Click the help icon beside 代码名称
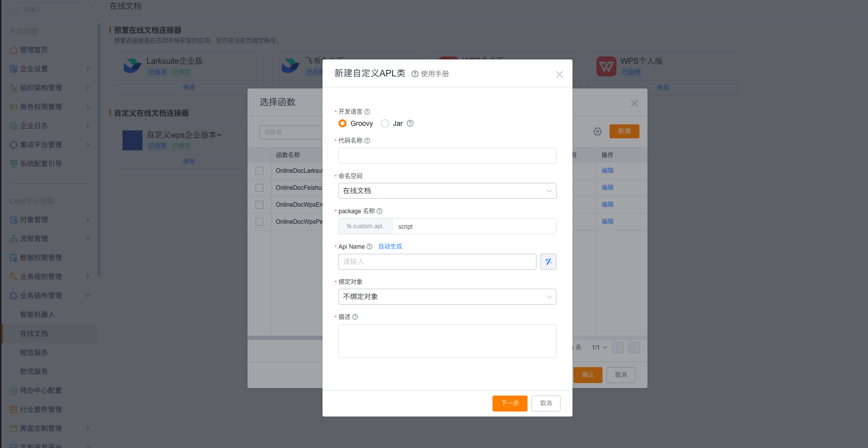Image resolution: width=868 pixels, height=448 pixels. click(x=367, y=141)
